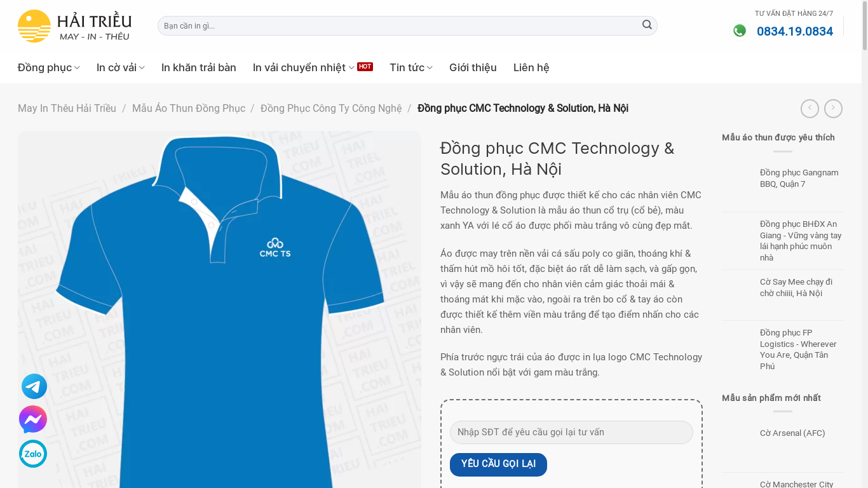Open Giới thiệu page
The height and width of the screenshot is (488, 868).
(x=473, y=67)
